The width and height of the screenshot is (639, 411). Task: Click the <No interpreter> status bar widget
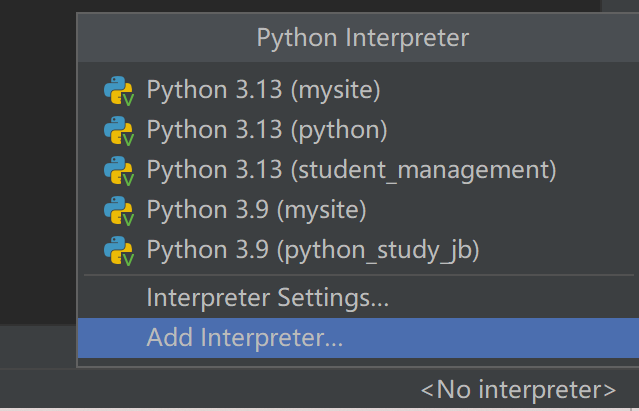point(518,389)
